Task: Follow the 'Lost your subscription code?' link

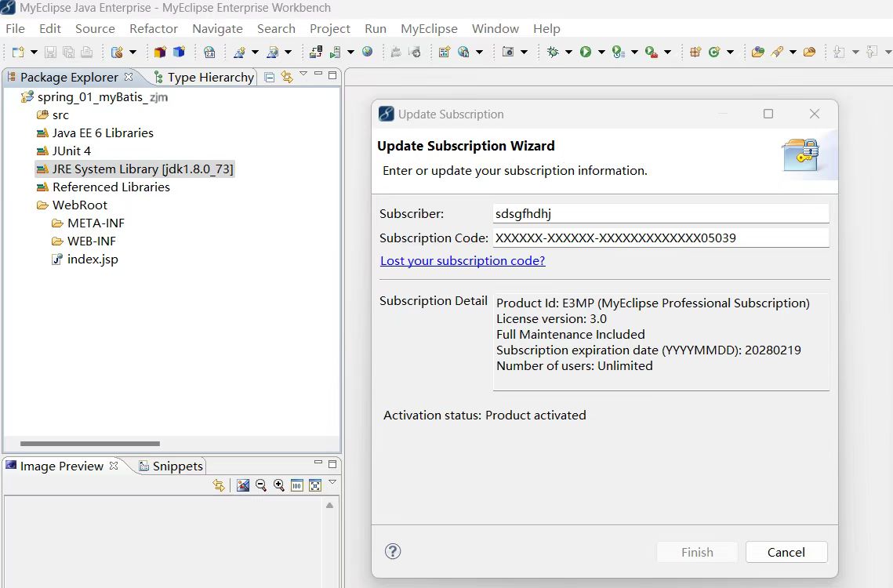Action: 463,260
